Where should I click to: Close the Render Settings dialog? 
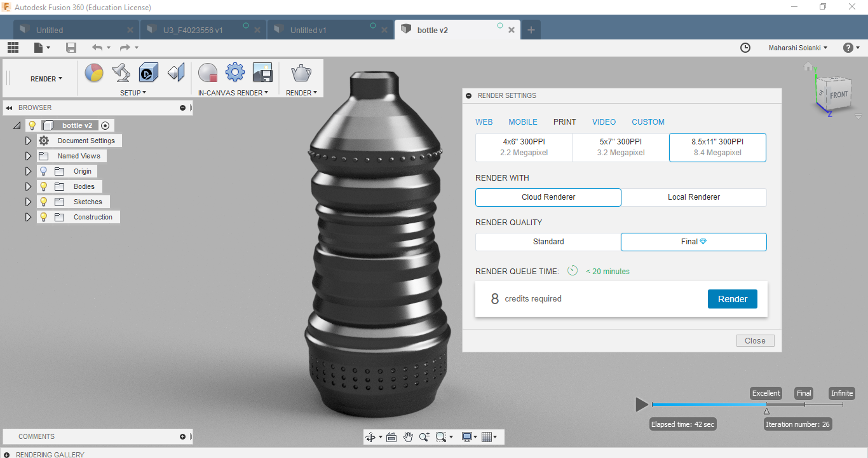click(756, 341)
